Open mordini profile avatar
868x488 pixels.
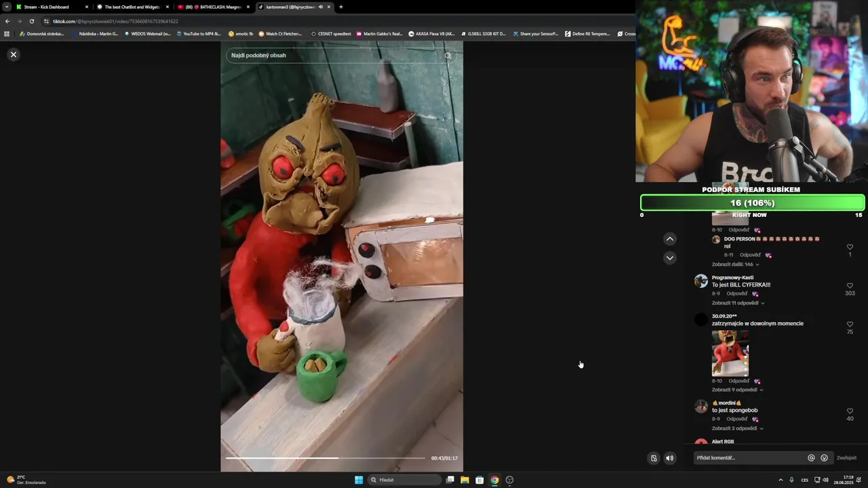(x=701, y=406)
